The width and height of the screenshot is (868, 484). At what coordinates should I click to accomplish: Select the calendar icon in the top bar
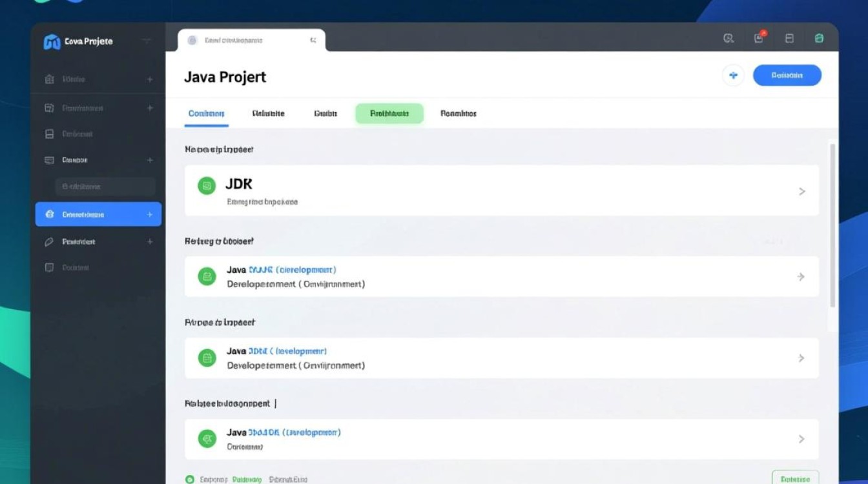coord(789,38)
